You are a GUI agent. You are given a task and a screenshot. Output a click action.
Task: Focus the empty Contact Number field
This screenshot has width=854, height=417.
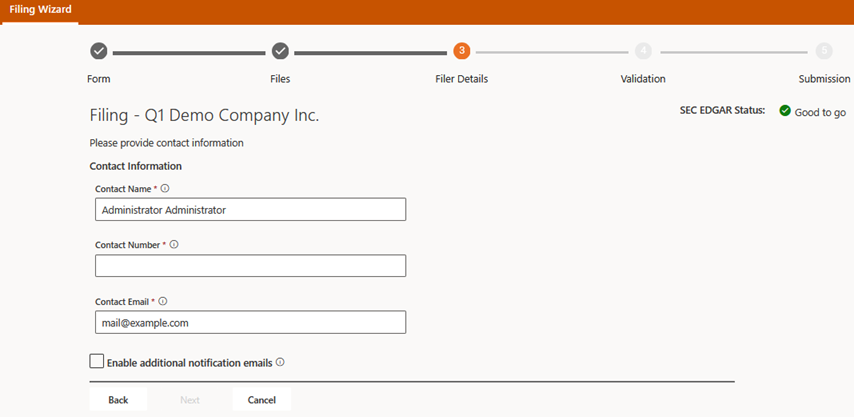pos(251,266)
